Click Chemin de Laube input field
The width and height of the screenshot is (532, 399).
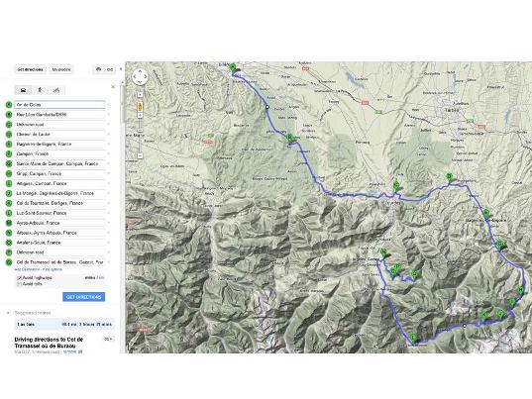point(59,135)
